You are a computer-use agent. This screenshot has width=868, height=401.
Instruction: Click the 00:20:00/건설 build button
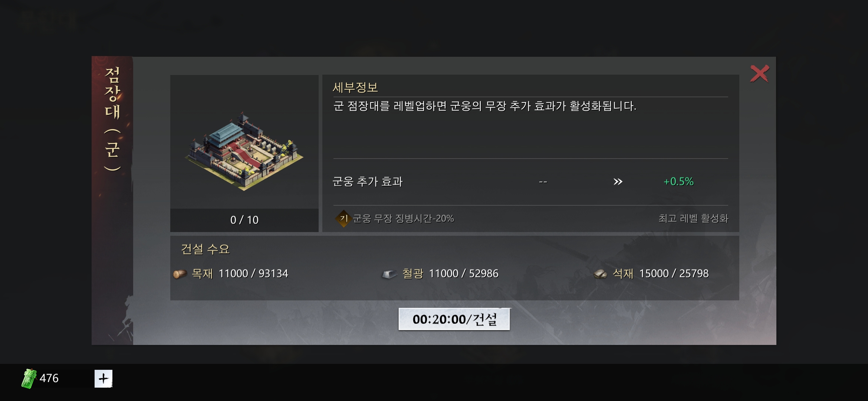click(x=454, y=319)
